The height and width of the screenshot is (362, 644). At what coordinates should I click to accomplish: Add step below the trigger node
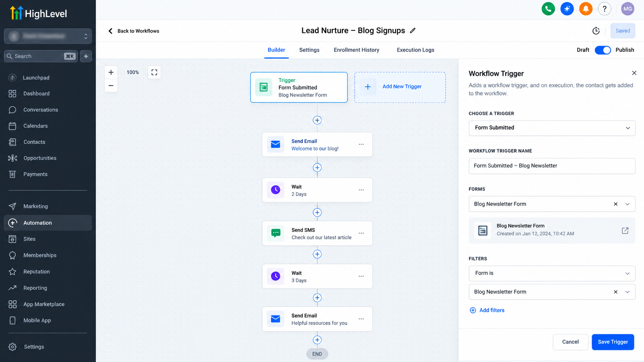click(317, 120)
